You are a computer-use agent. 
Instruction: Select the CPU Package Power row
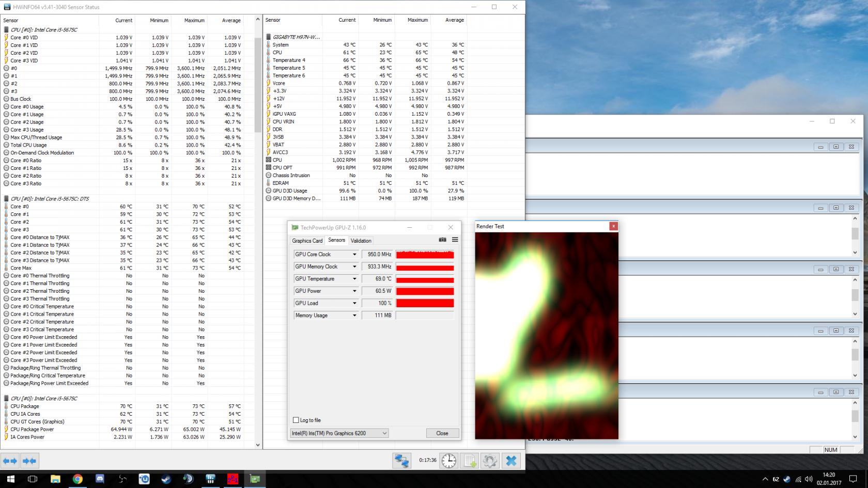(129, 429)
